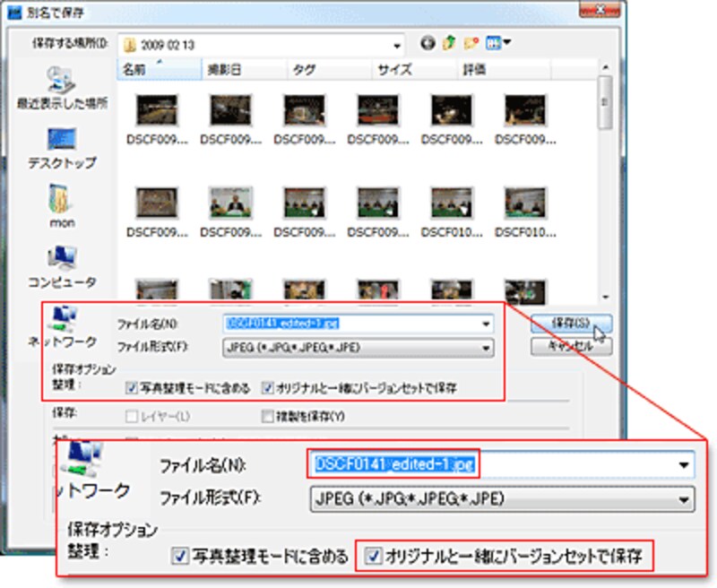This screenshot has height=588, width=717.
Task: Click the Back navigation icon
Action: (x=428, y=43)
